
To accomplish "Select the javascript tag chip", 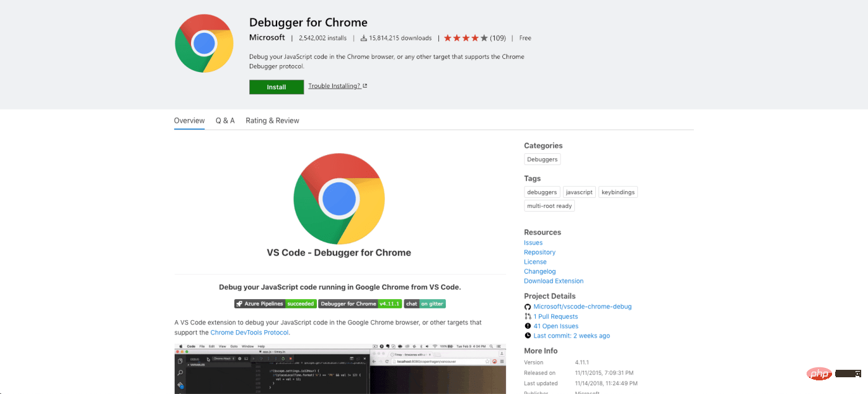I will tap(579, 192).
